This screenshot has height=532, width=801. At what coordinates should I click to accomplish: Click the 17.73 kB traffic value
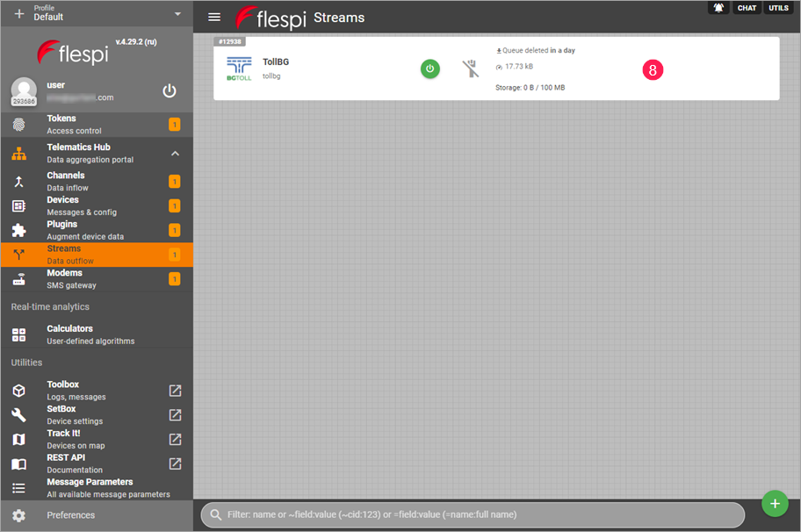click(518, 67)
